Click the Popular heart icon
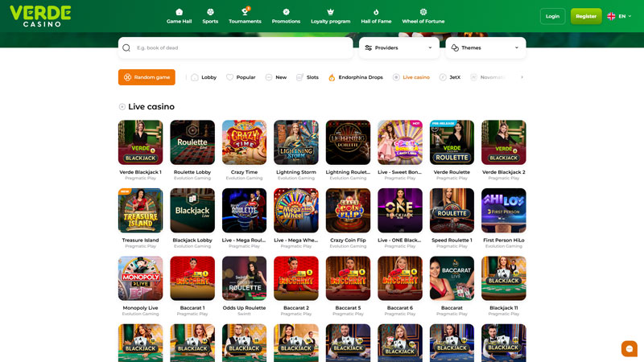Screen dimensions: 644x362 (230, 77)
